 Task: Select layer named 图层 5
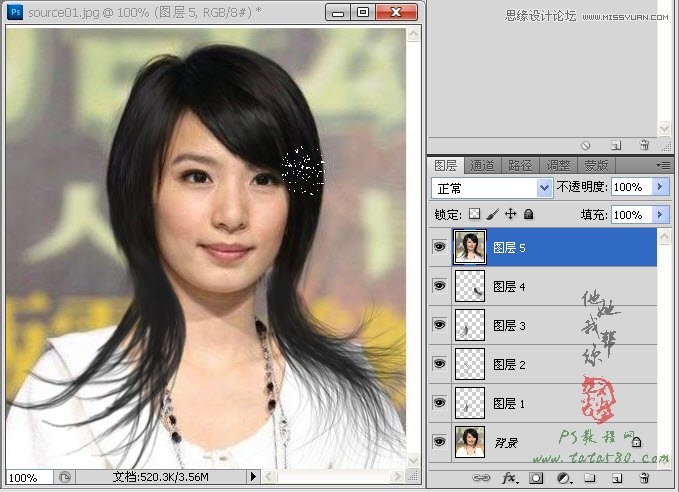(509, 248)
